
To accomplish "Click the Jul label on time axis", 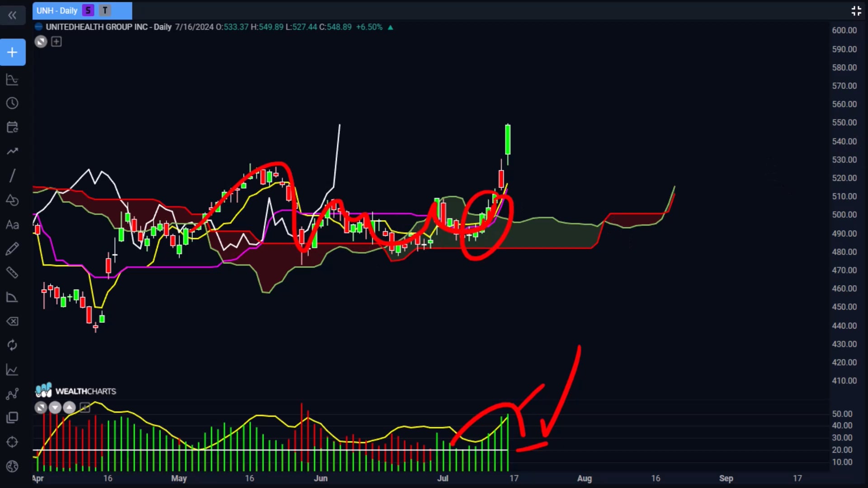I will [443, 478].
